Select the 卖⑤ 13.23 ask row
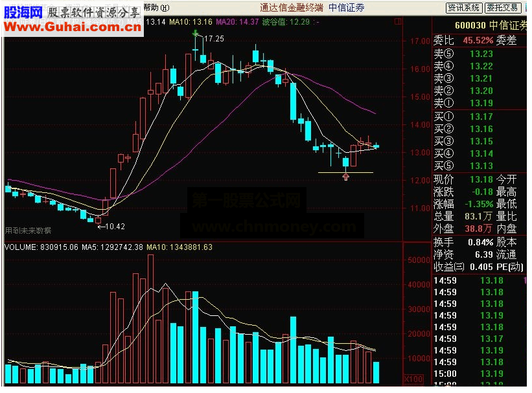 (463, 54)
